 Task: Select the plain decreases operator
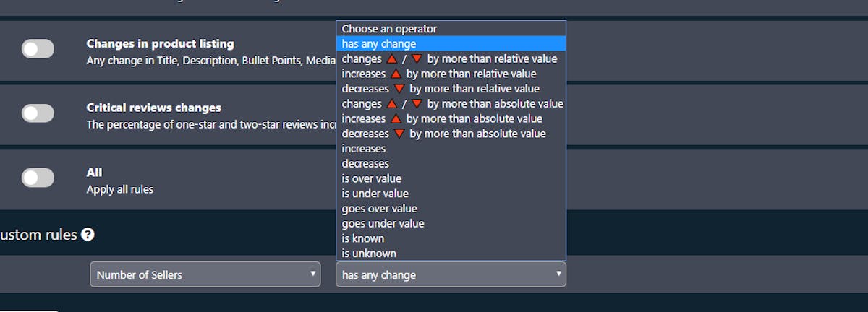(451, 163)
